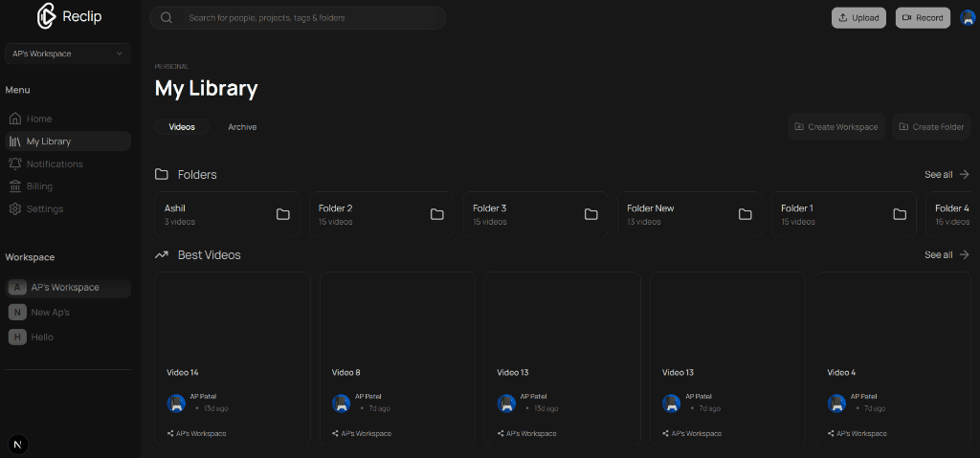This screenshot has height=458, width=980.
Task: Open Settings menu item
Action: (x=68, y=208)
